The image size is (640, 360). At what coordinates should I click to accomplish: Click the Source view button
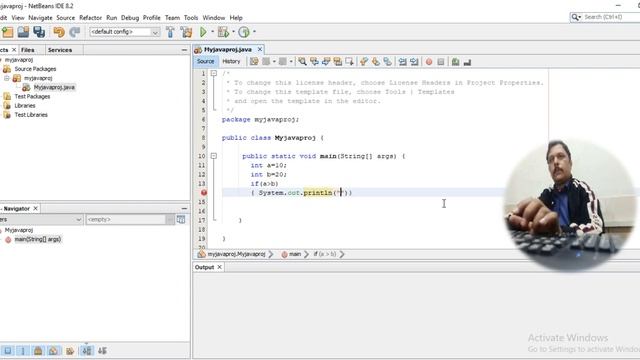coord(205,61)
